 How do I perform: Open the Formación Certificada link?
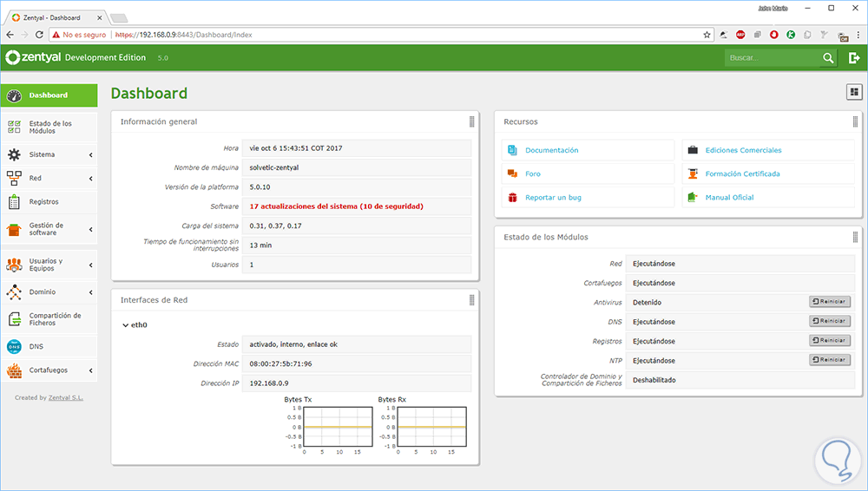pos(742,173)
